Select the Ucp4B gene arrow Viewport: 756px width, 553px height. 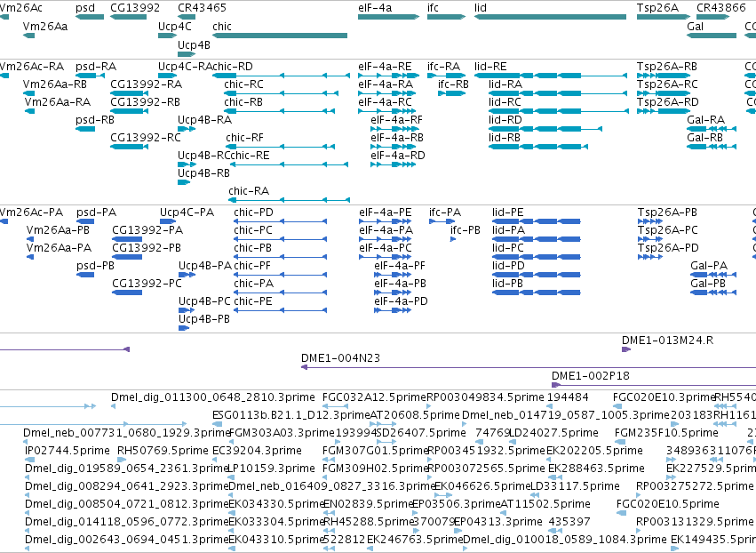[187, 54]
